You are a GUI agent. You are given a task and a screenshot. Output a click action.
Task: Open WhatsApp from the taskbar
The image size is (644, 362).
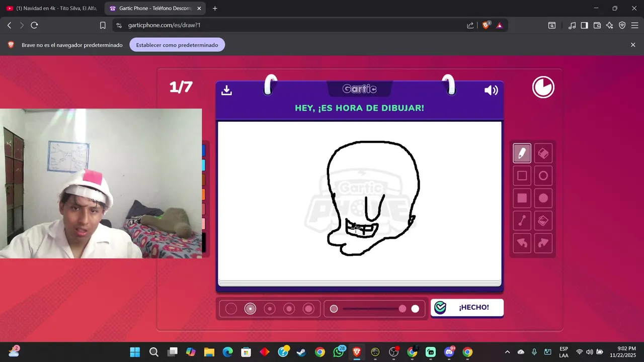(x=339, y=352)
